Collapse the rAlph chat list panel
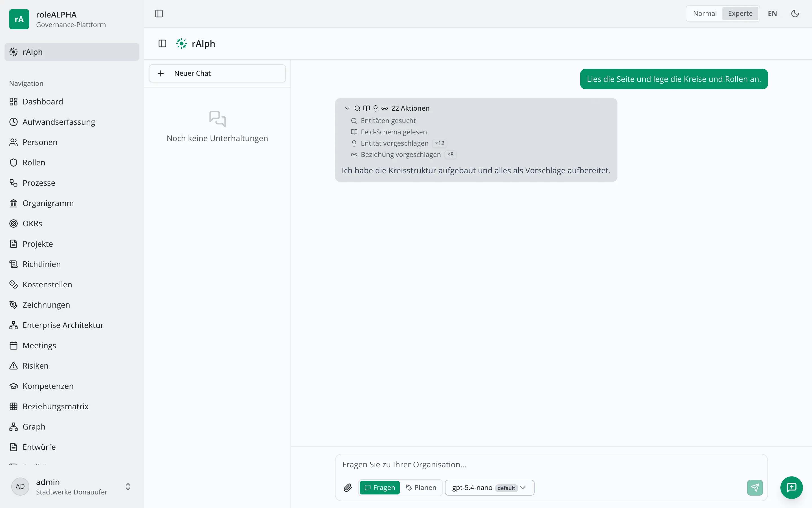This screenshot has height=508, width=812. 162,43
